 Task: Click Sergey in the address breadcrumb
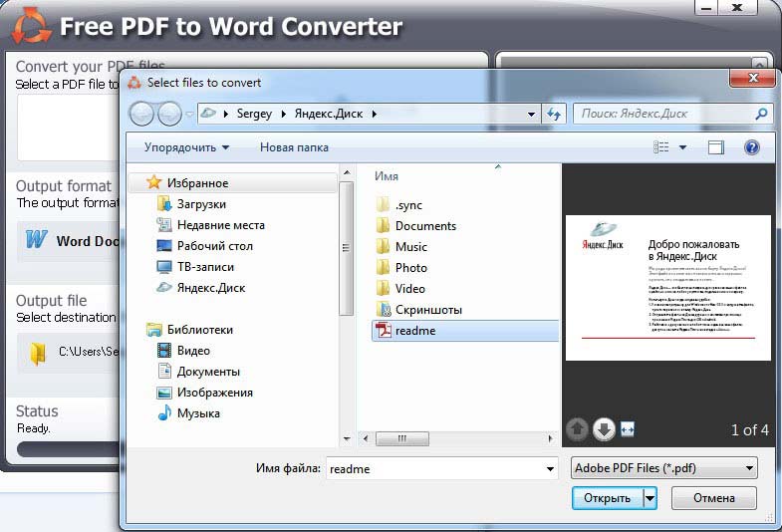tap(254, 114)
